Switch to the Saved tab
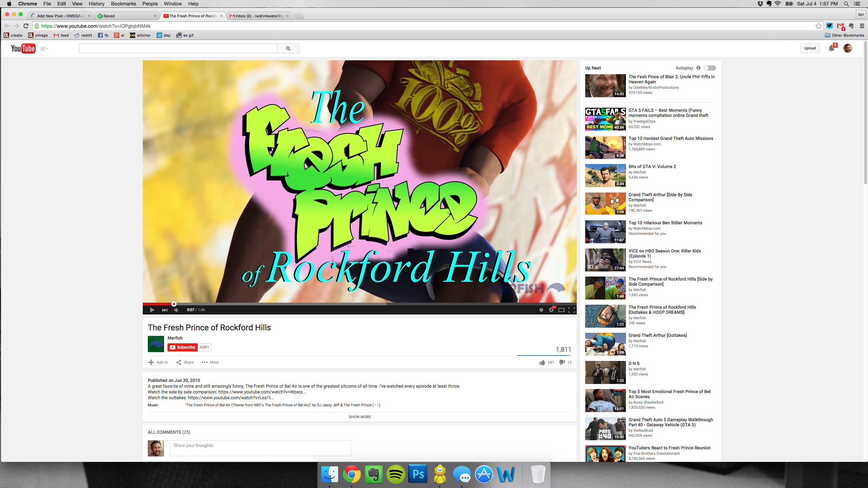 tap(127, 16)
